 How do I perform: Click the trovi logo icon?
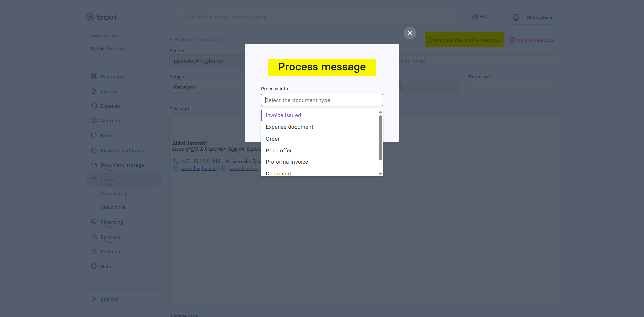coord(90,17)
